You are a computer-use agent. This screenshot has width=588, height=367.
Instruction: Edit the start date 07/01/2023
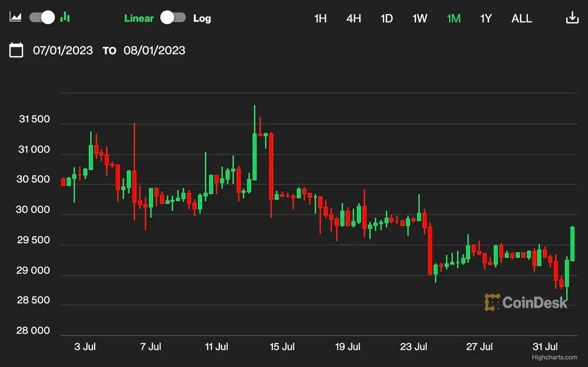click(63, 50)
